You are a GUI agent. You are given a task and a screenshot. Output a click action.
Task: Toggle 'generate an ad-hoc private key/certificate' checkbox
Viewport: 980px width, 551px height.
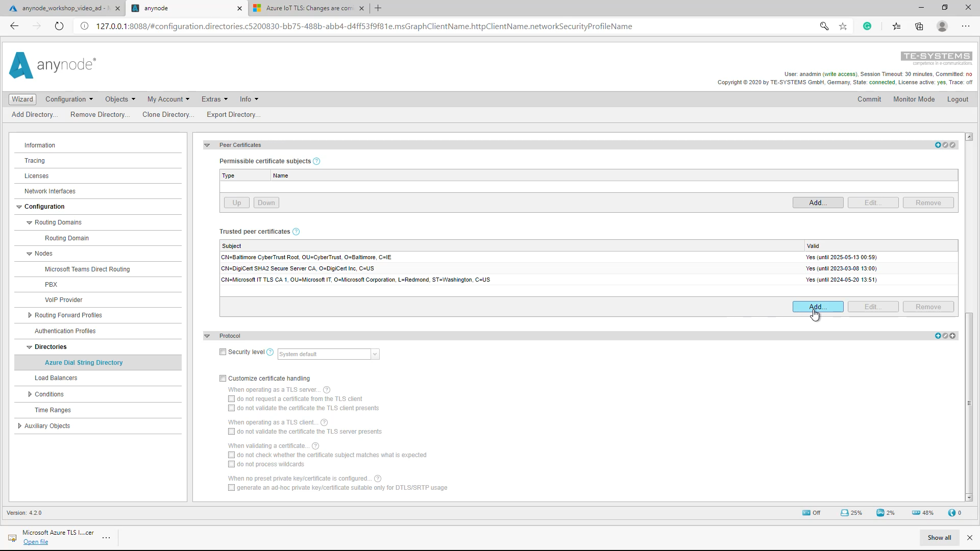(231, 488)
